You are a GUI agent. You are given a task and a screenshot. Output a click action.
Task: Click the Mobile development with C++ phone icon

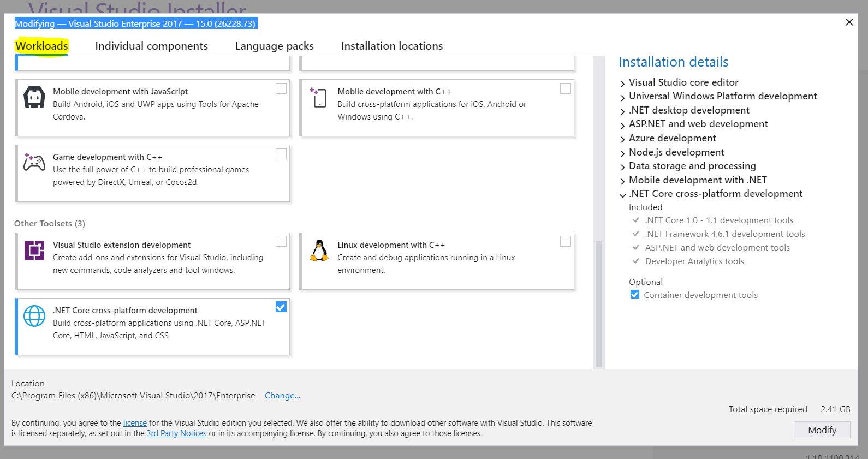[318, 98]
